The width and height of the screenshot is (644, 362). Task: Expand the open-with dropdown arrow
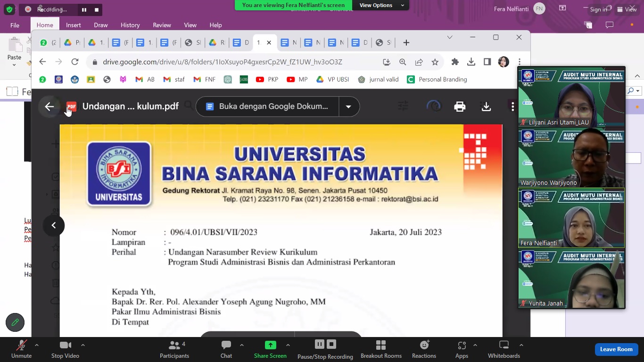coord(348,107)
